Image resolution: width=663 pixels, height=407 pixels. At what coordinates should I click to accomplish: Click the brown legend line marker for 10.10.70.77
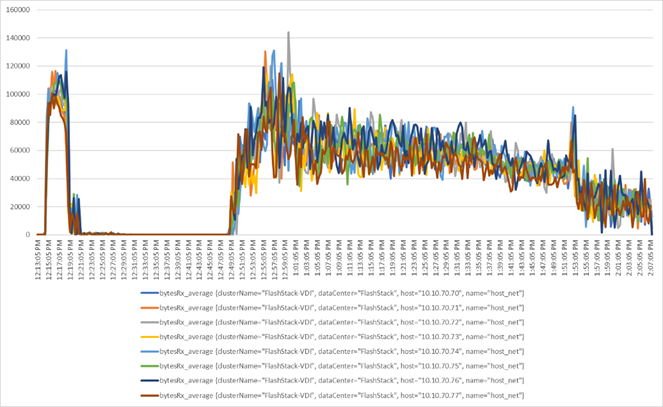[150, 396]
